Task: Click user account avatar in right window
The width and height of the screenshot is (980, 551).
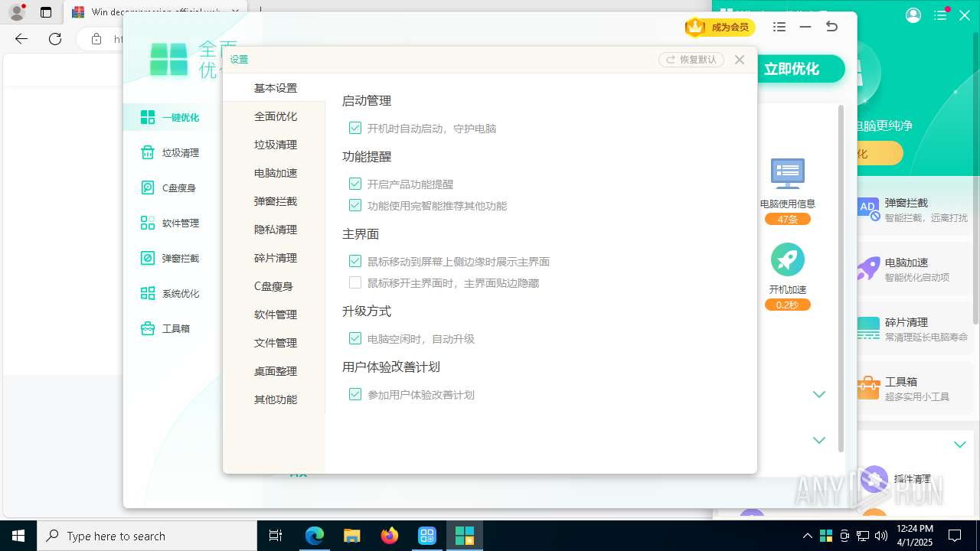Action: [x=913, y=15]
